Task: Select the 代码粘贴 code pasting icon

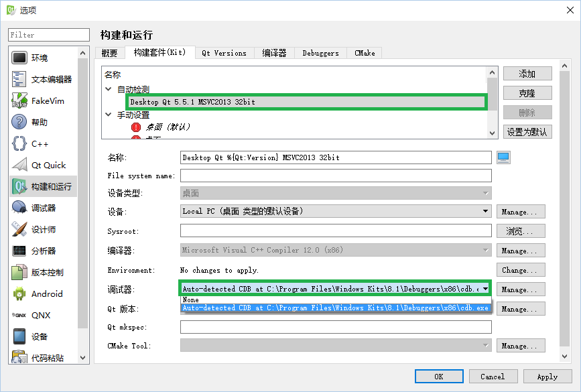Action: (x=19, y=357)
